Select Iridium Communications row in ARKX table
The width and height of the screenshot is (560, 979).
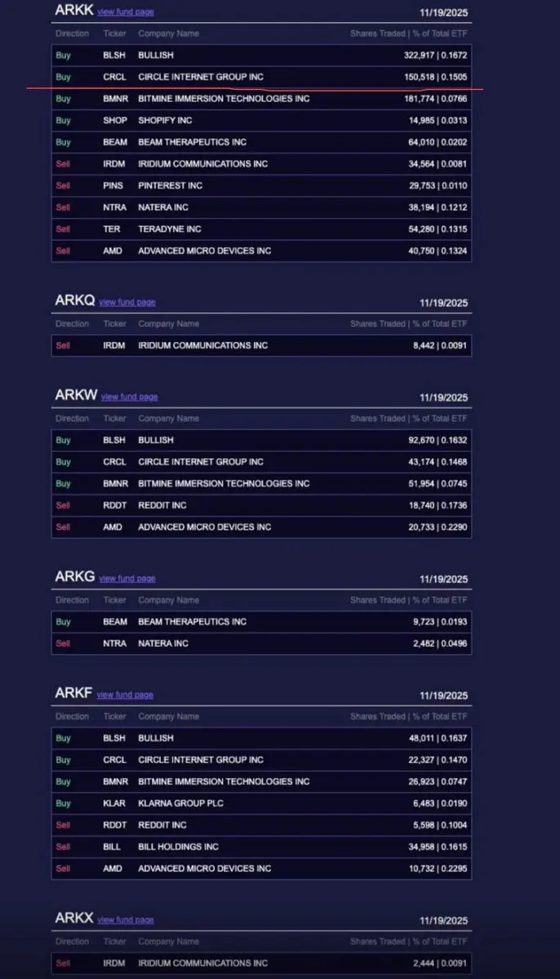(261, 963)
